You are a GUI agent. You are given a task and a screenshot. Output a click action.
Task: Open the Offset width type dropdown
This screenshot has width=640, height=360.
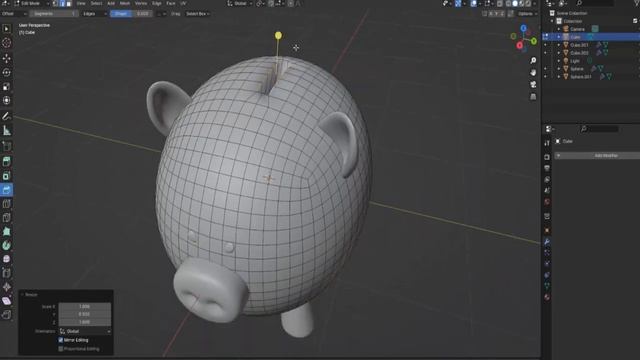14,14
